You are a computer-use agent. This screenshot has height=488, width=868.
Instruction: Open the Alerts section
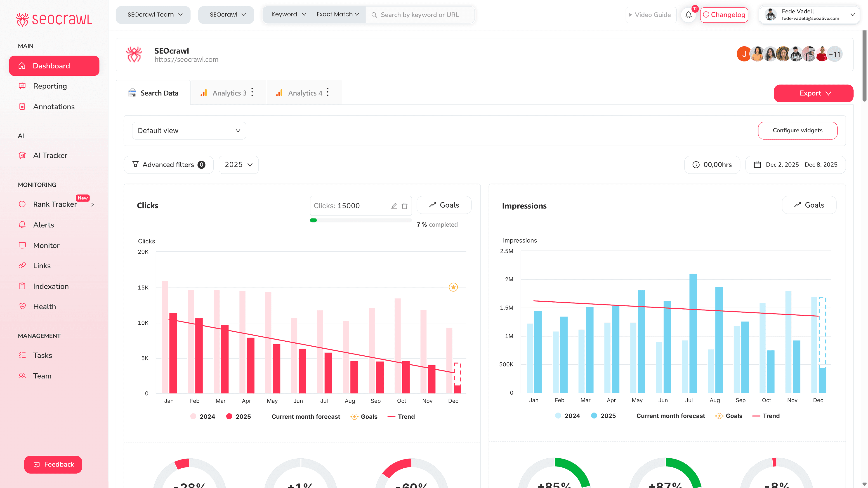pos(43,225)
